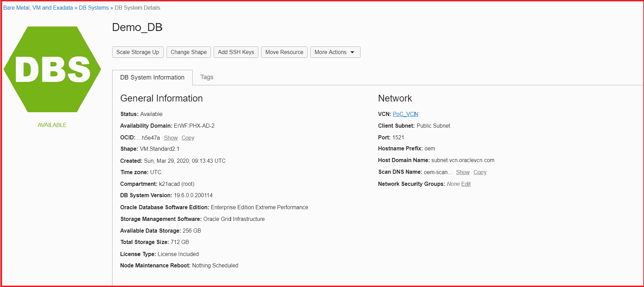This screenshot has height=287, width=644.
Task: Show the full Scan DNS Name
Action: coord(463,172)
